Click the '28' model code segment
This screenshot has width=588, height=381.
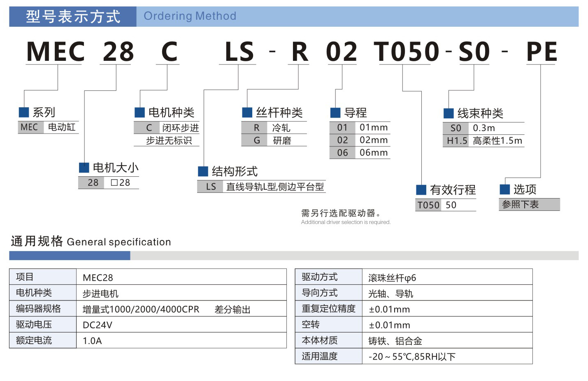[x=118, y=52]
